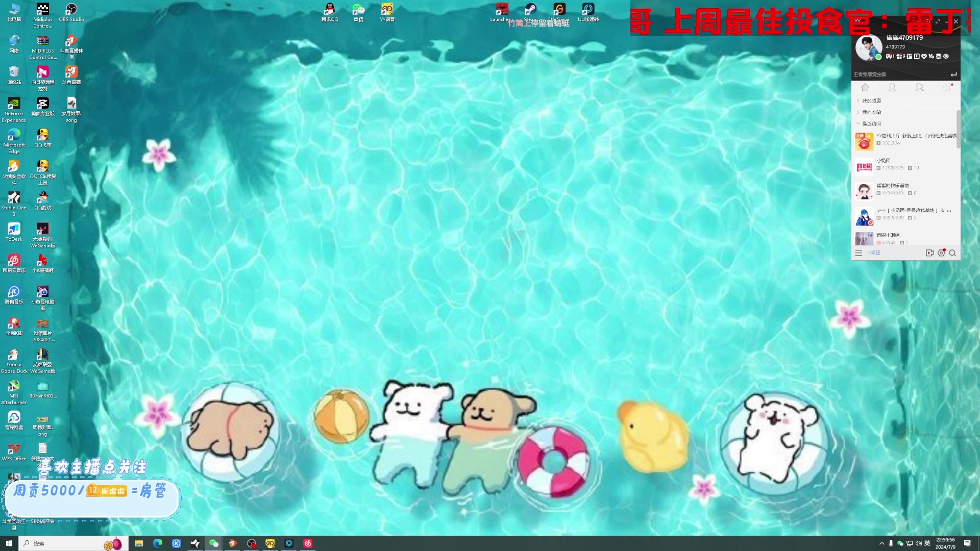Toggle the 英 input method indicator
This screenshot has width=980, height=551.
pyautogui.click(x=927, y=543)
